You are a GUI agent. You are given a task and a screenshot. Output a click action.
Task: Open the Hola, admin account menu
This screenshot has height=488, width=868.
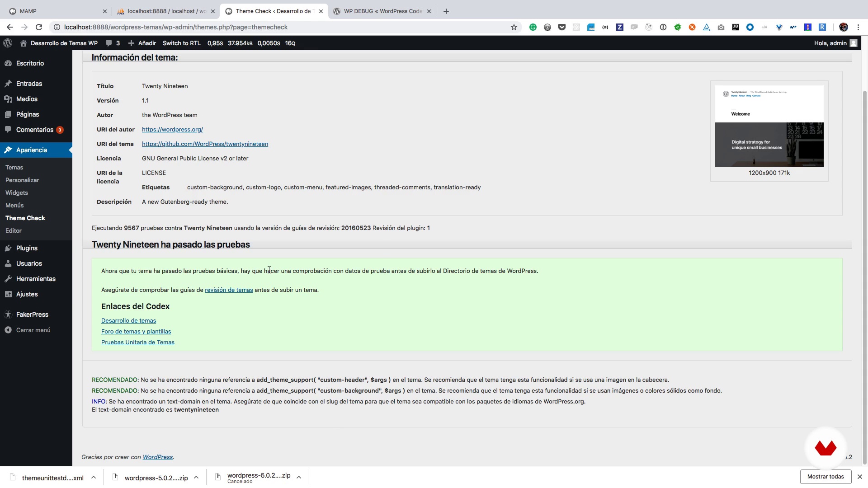click(835, 43)
